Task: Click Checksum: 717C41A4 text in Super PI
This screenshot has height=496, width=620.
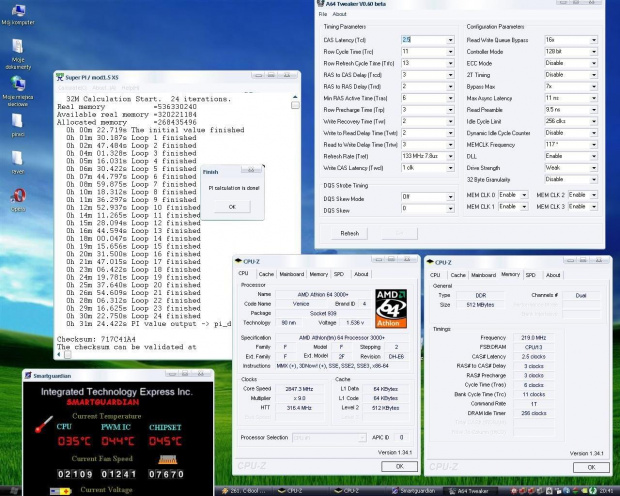Action: pos(96,339)
